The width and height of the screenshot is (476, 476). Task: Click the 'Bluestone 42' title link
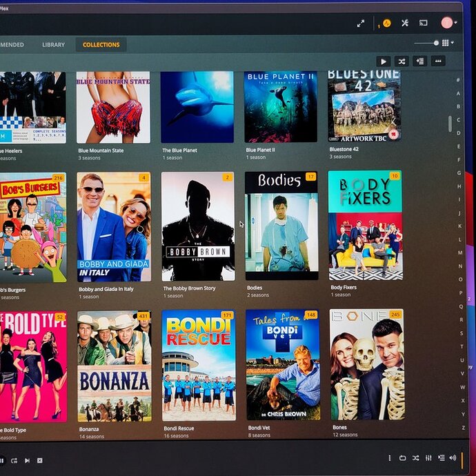[344, 150]
